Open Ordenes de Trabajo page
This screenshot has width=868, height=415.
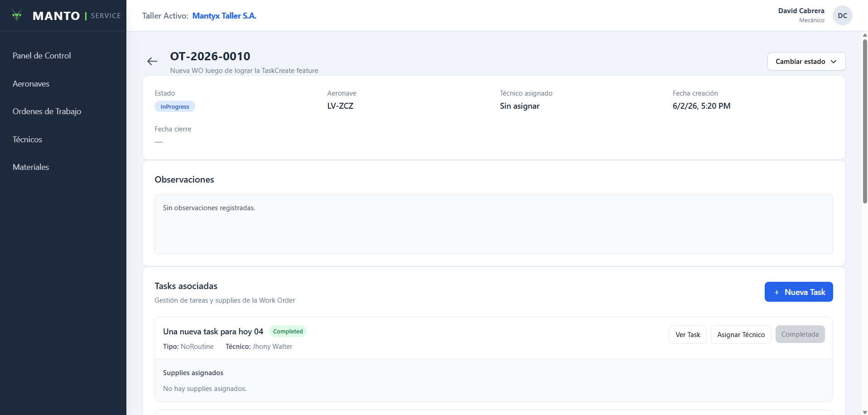[x=47, y=111]
